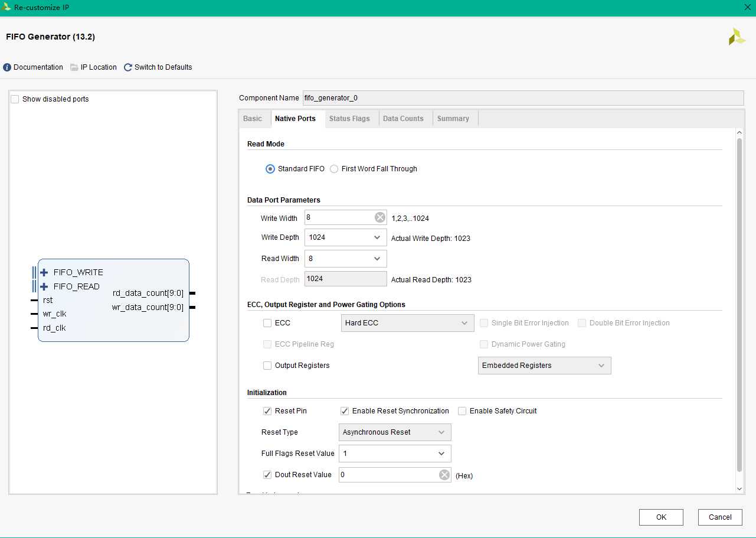756x538 pixels.
Task: Select the rd_clk port in the diagram
Action: tap(54, 328)
